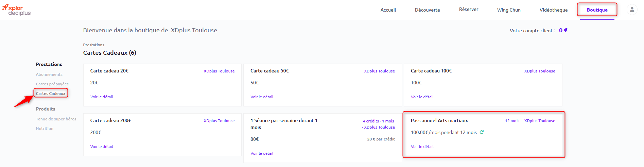View details of Carte cadeau 50€
Screen dimensions: 644x167
(262, 97)
